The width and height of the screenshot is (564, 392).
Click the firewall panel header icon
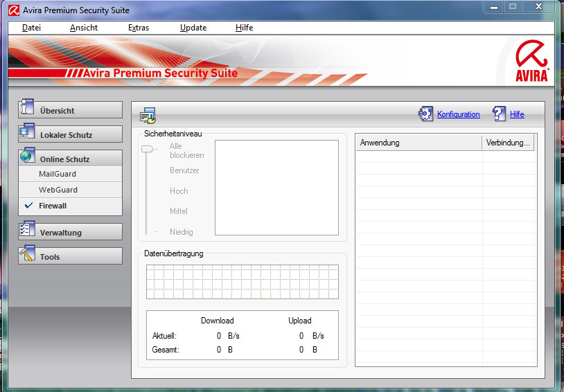[x=148, y=116]
